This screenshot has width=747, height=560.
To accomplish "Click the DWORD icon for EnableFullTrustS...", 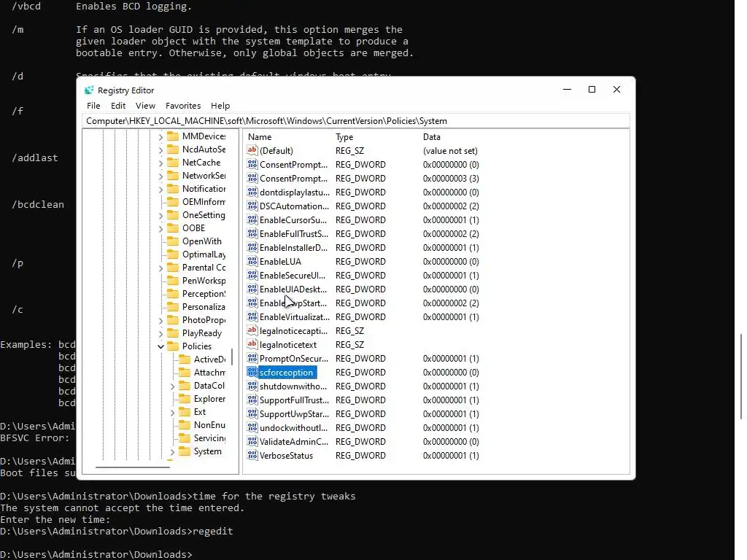I will point(252,233).
